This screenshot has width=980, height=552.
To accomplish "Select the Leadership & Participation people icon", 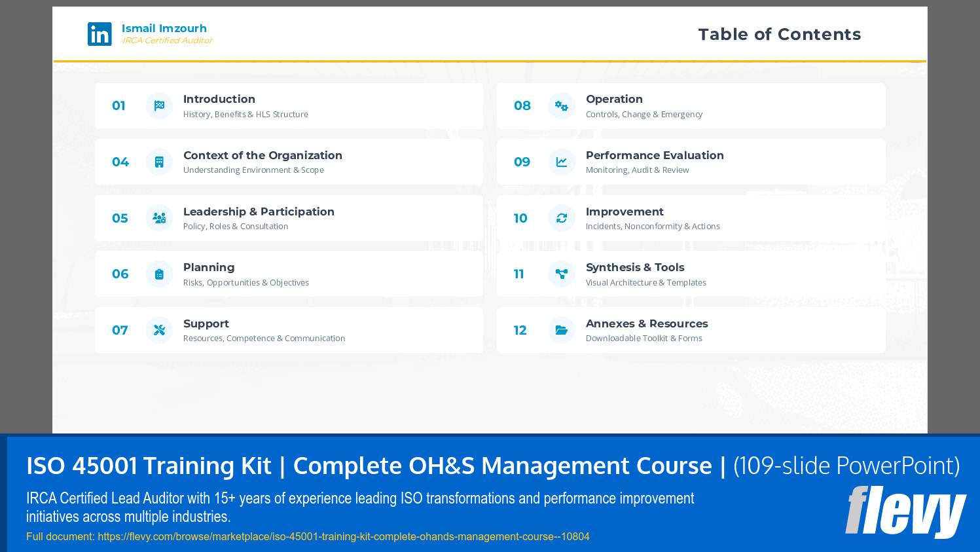I will pyautogui.click(x=158, y=218).
